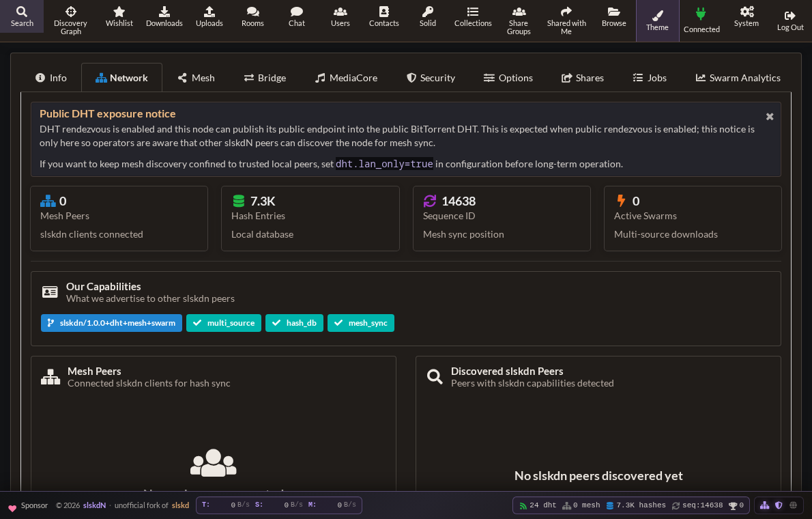Click the trophy counter in footer
This screenshot has width=812, height=519.
coord(736,505)
